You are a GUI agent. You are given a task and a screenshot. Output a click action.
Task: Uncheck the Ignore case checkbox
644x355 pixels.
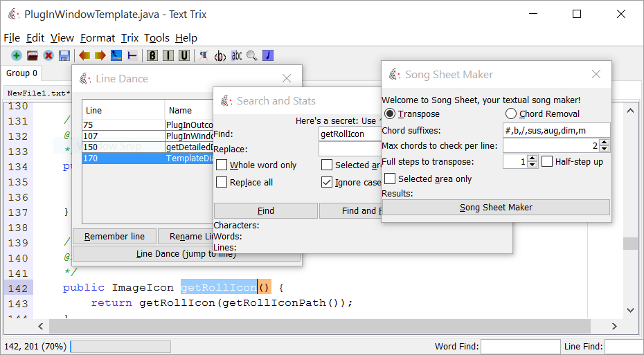pyautogui.click(x=327, y=182)
